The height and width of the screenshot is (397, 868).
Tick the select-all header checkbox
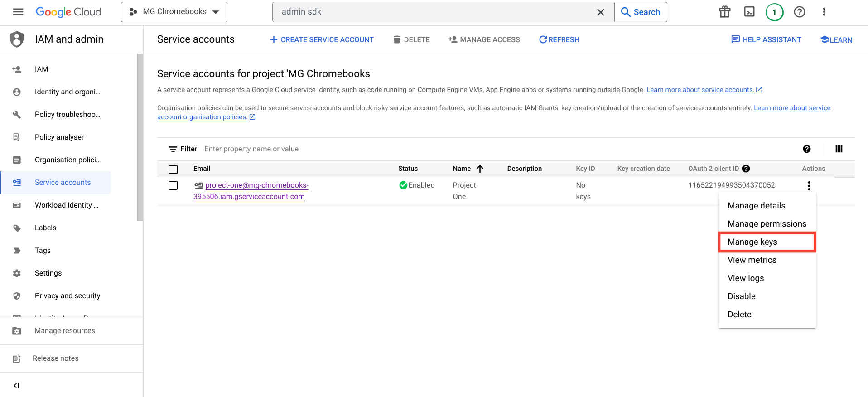tap(173, 169)
